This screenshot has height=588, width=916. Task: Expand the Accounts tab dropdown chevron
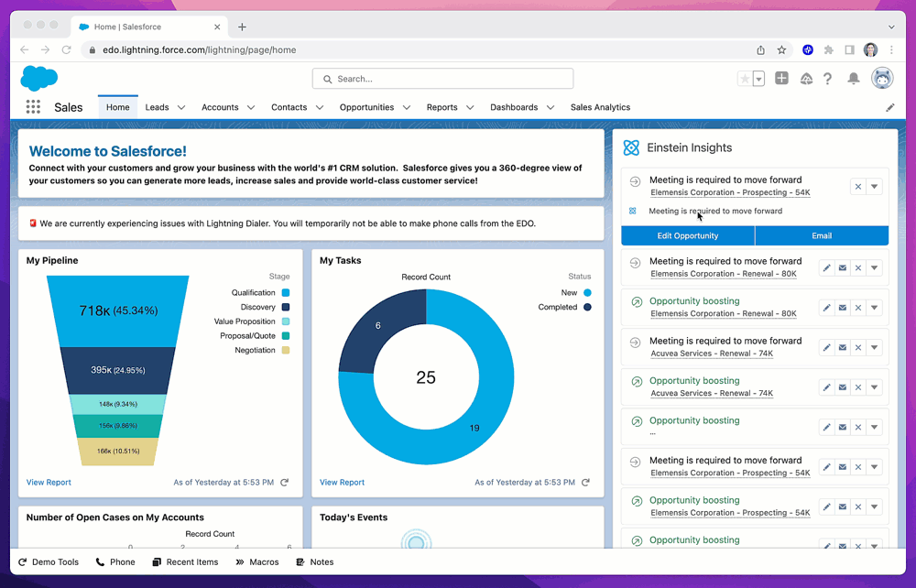pyautogui.click(x=251, y=107)
